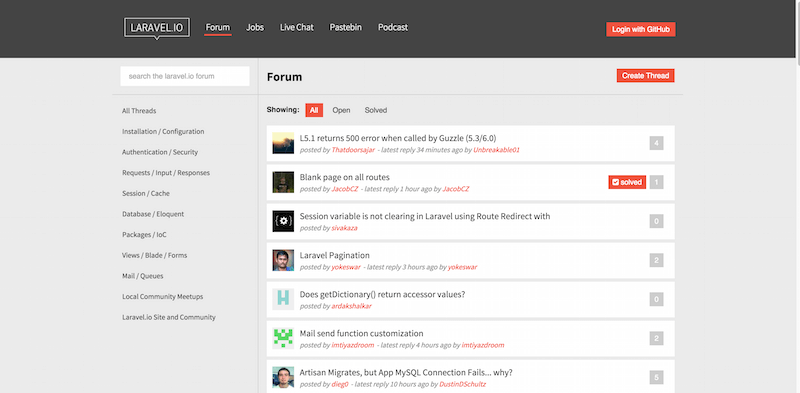
Task: Open Session / Cache category
Action: pos(146,193)
